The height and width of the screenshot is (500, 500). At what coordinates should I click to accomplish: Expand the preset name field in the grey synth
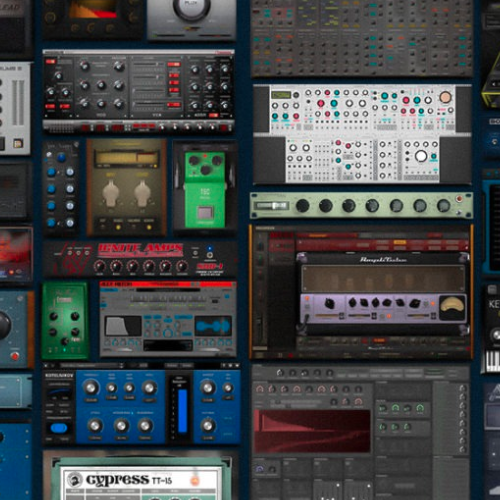point(167,290)
